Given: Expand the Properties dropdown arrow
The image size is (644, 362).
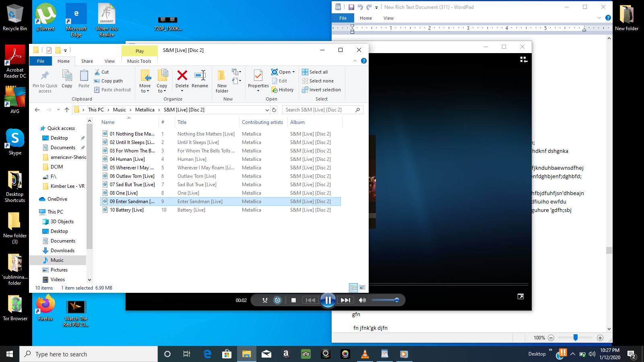Looking at the screenshot, I should click(x=258, y=91).
